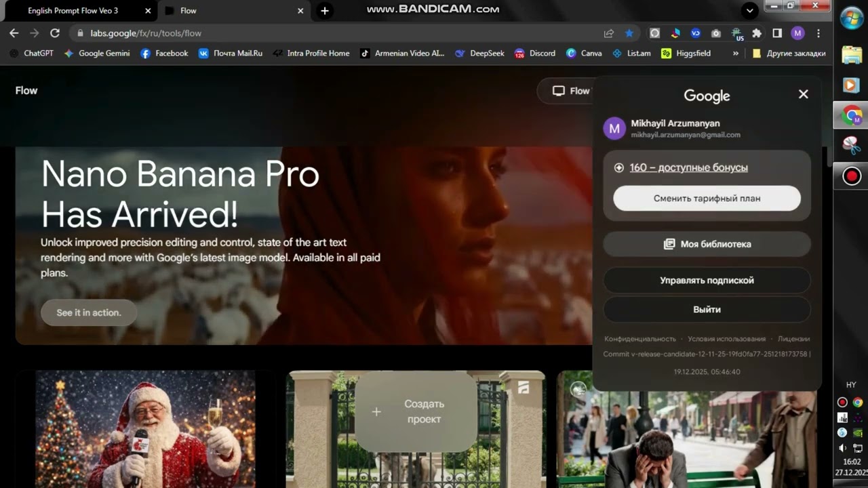The height and width of the screenshot is (488, 868).
Task: Open the Higgsfield bookmark
Action: pos(686,53)
